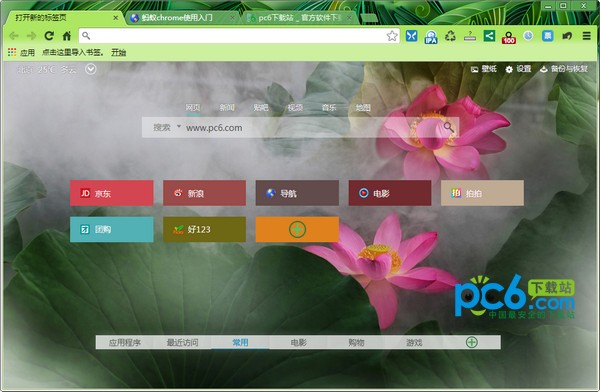Open the green share extension

[489, 36]
